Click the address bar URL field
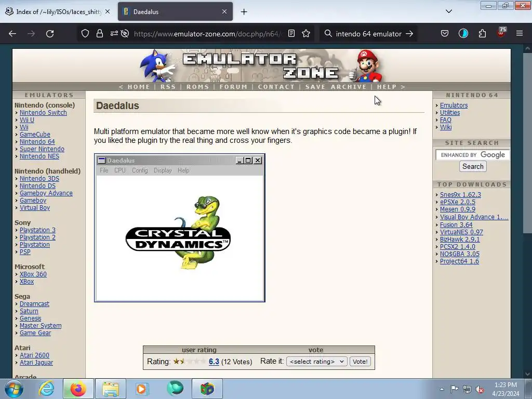Viewport: 532px width, 399px height. coord(208,34)
